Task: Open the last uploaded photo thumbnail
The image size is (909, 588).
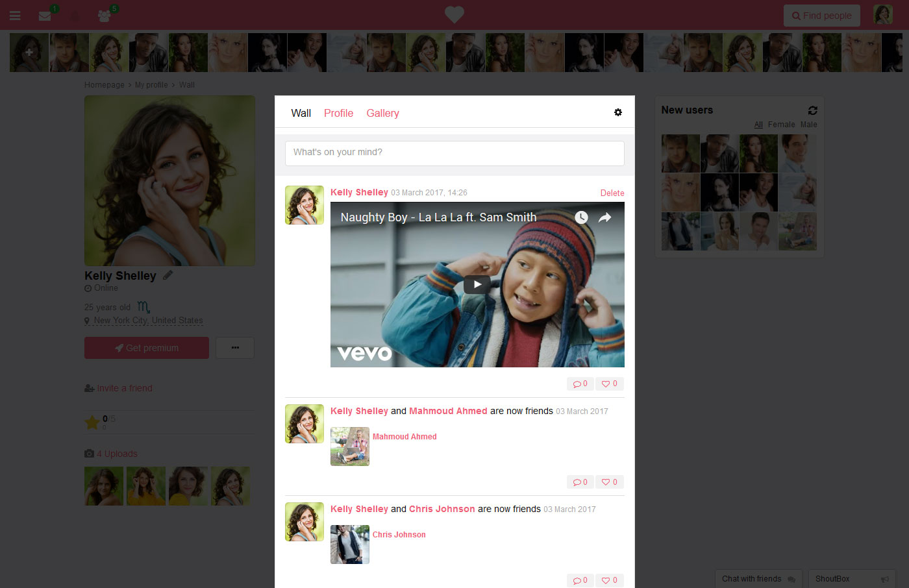Action: 230,486
